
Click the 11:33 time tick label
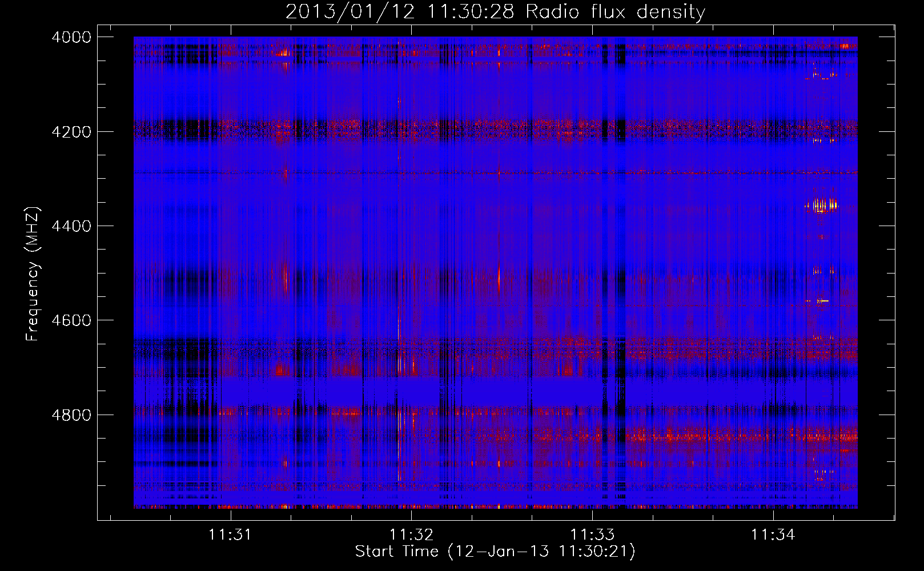[592, 534]
